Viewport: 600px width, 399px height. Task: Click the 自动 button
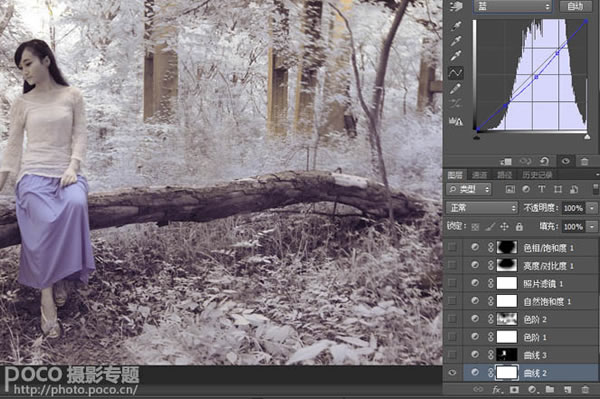tap(575, 6)
